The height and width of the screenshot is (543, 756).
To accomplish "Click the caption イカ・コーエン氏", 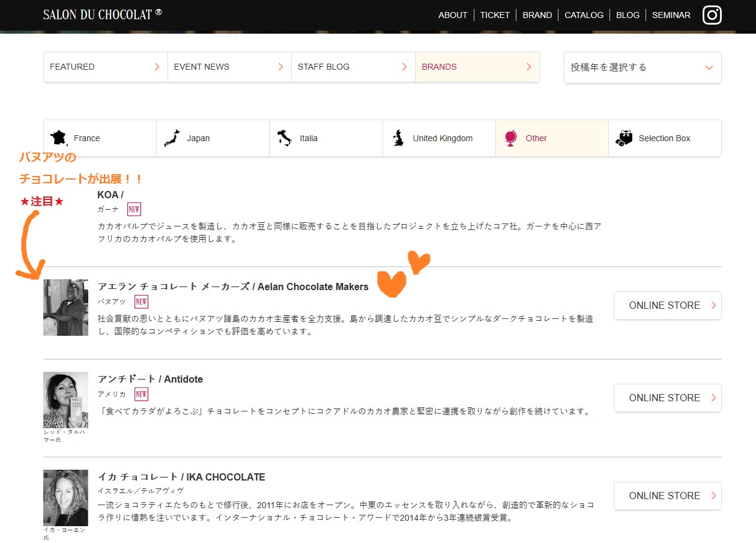I will click(x=64, y=533).
